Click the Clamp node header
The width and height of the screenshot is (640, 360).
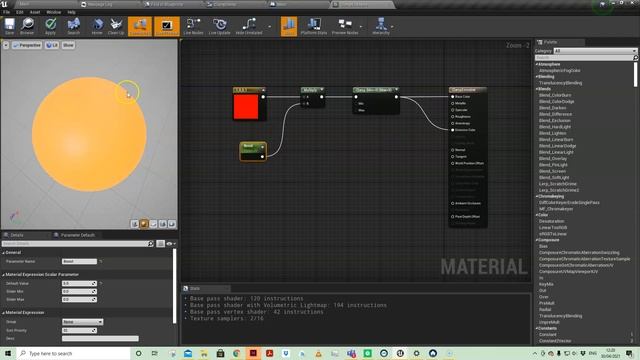tap(376, 90)
